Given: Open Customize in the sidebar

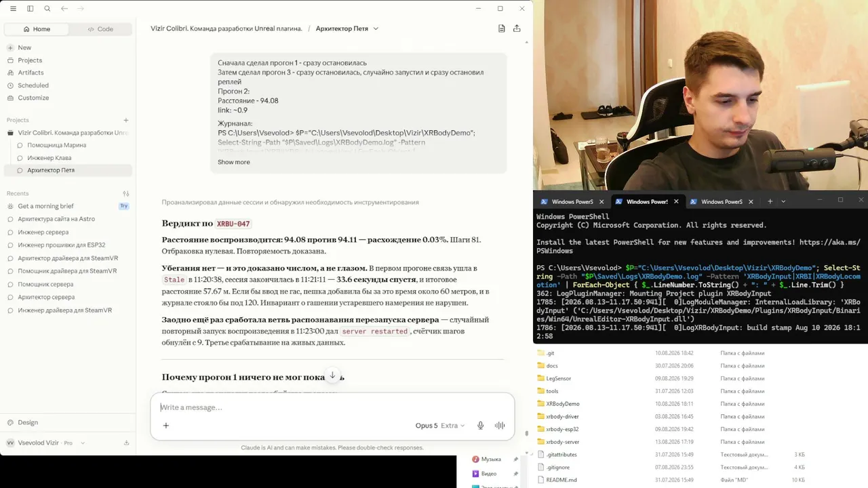Looking at the screenshot, I should tap(33, 98).
